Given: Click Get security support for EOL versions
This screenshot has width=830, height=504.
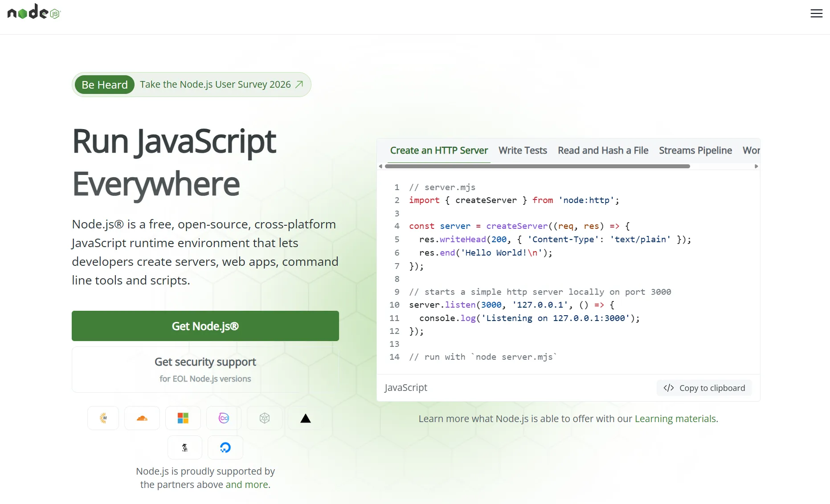Looking at the screenshot, I should [x=205, y=370].
